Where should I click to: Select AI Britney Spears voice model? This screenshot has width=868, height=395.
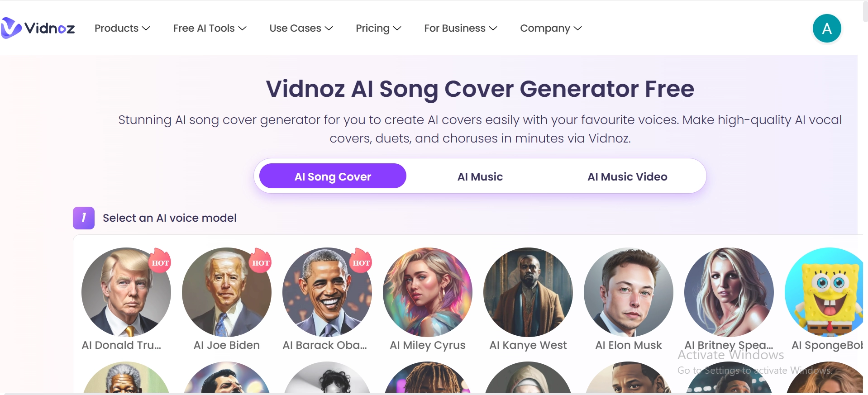pyautogui.click(x=729, y=292)
